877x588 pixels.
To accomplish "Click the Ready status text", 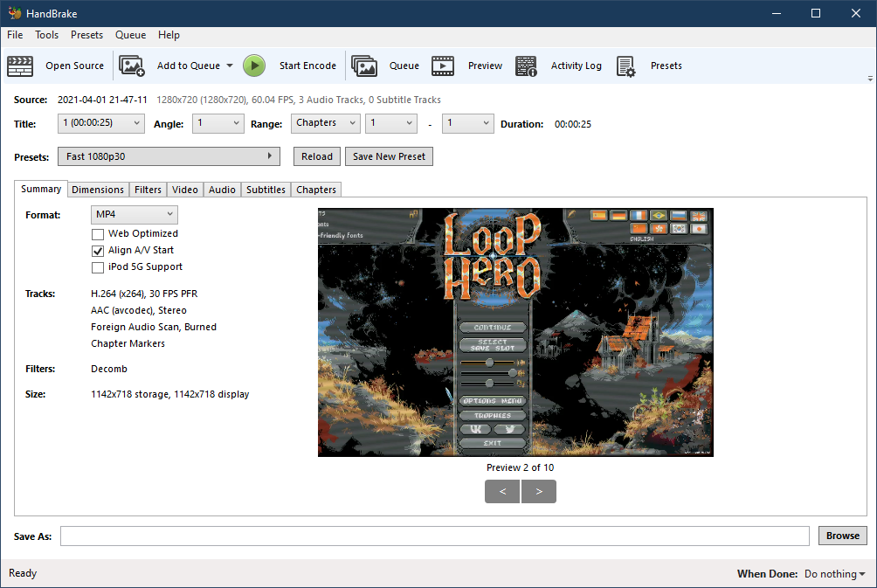I will (23, 573).
